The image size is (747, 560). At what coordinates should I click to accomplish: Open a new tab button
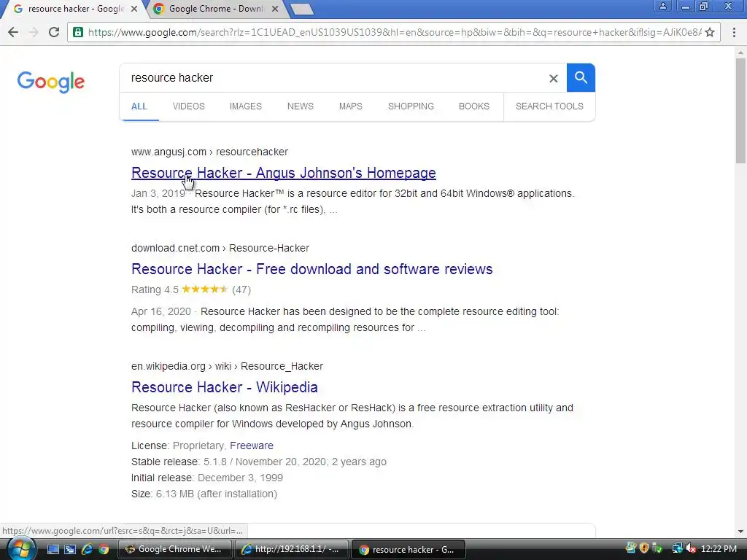302,9
